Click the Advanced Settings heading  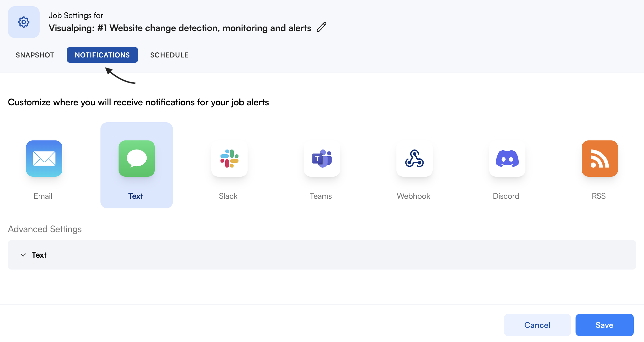(x=45, y=229)
